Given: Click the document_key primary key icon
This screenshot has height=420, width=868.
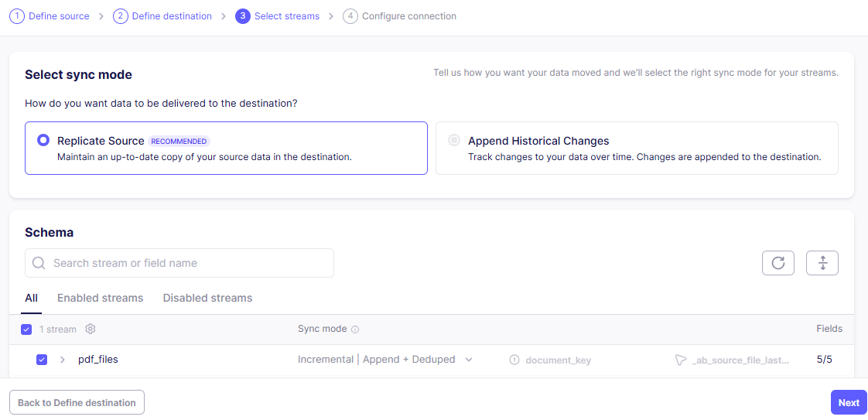Looking at the screenshot, I should point(514,360).
